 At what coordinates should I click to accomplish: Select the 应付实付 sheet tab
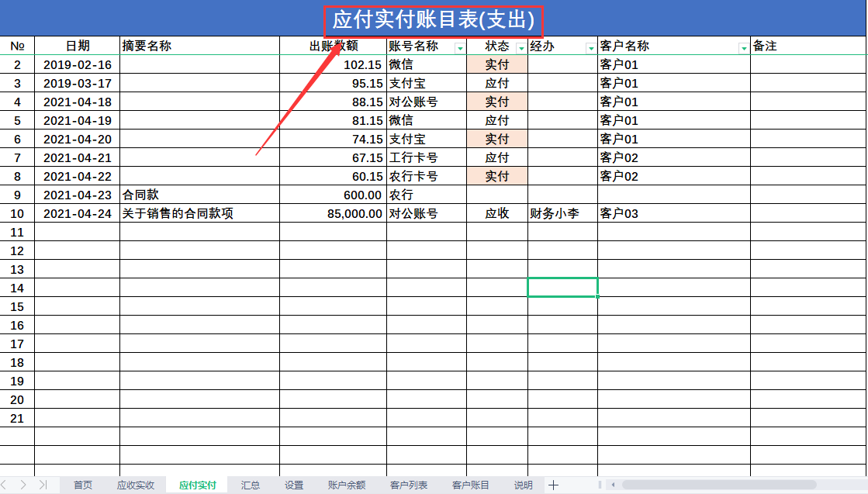click(198, 485)
